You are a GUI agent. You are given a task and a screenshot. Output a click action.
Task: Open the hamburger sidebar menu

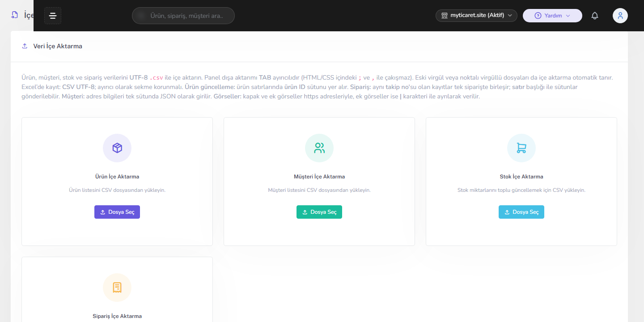click(53, 16)
